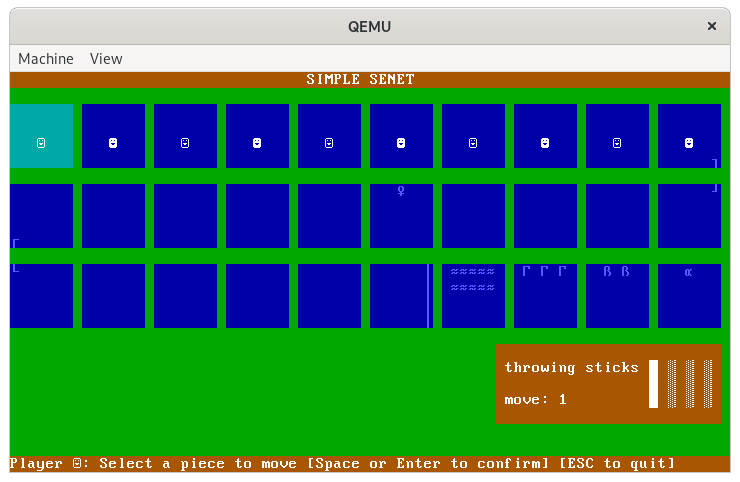Click the first empty square in the bottom row

coord(41,295)
